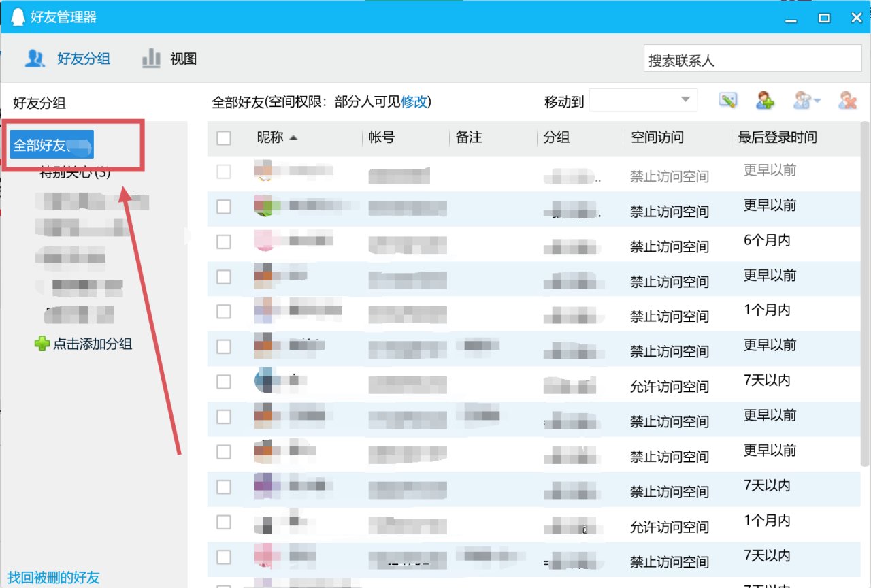
Task: Click the delete friend red-X icon
Action: (847, 99)
